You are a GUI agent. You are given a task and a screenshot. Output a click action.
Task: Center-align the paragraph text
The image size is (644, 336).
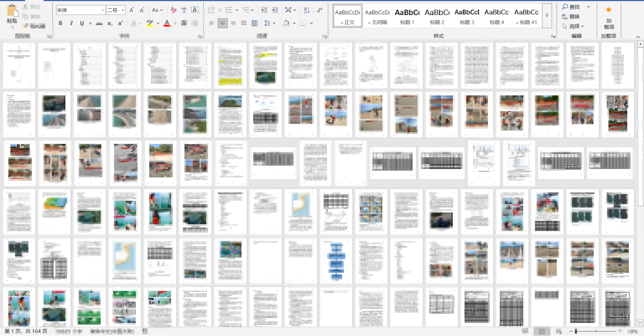(223, 23)
